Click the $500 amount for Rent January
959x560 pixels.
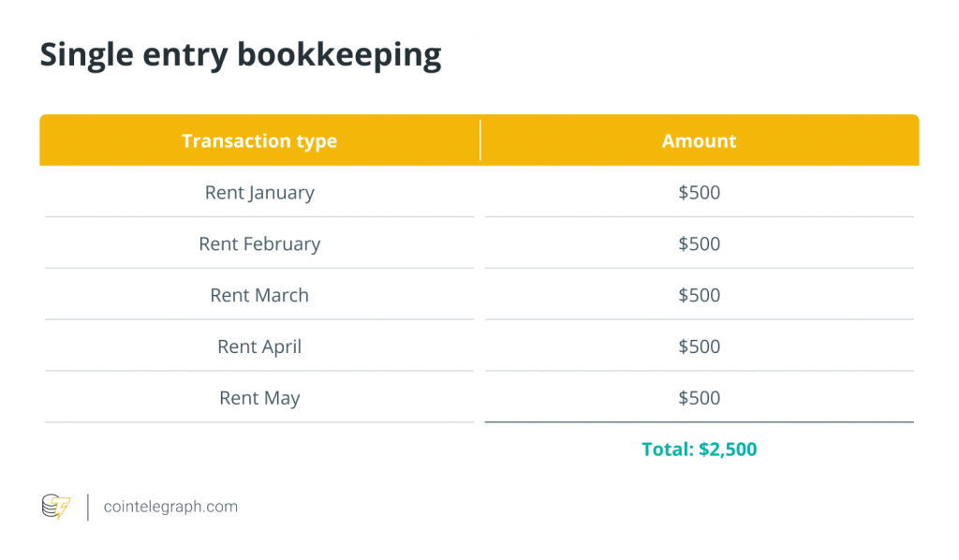[x=699, y=193]
